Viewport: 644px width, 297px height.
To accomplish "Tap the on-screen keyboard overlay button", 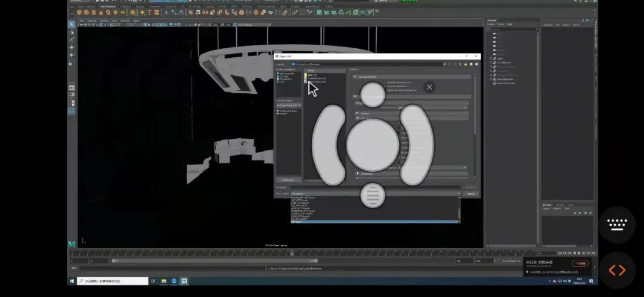I will pyautogui.click(x=617, y=224).
